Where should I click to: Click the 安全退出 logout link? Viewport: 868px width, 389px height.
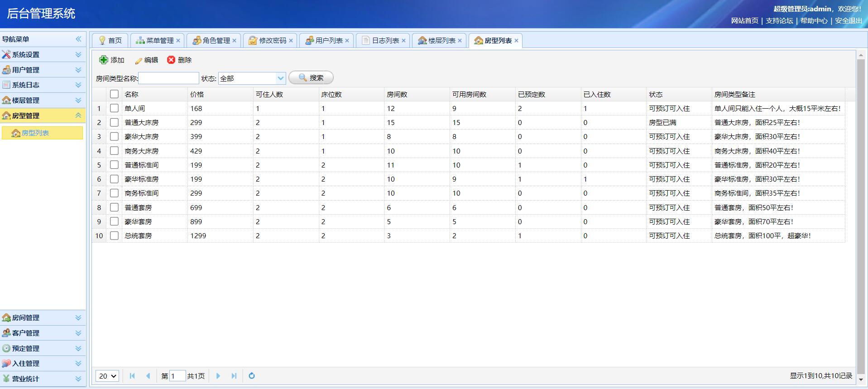(x=849, y=20)
